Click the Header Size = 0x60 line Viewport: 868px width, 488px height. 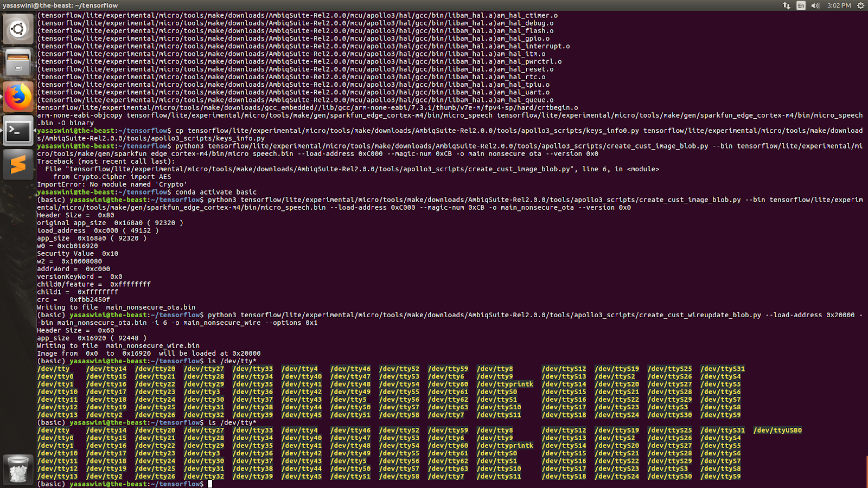[75, 330]
